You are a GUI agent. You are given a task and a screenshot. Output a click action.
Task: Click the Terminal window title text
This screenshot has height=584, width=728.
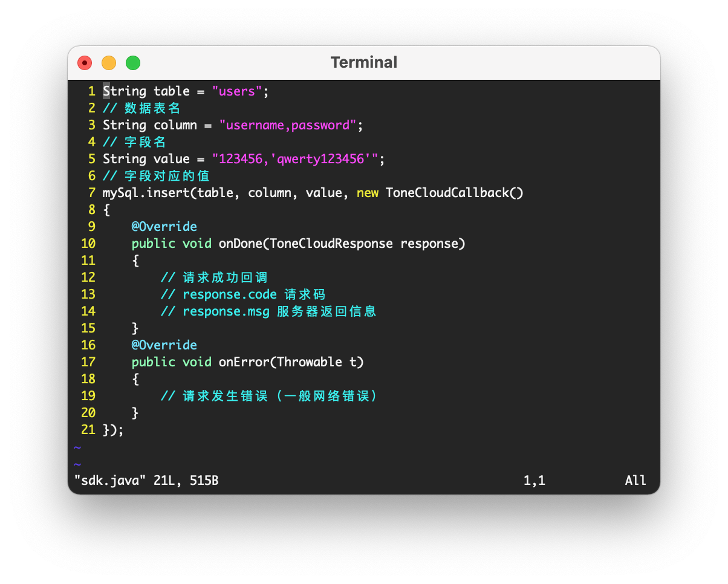point(363,62)
